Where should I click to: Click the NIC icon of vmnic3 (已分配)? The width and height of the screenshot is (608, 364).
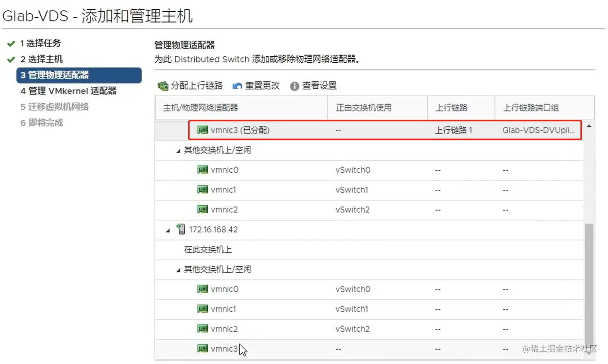point(203,130)
